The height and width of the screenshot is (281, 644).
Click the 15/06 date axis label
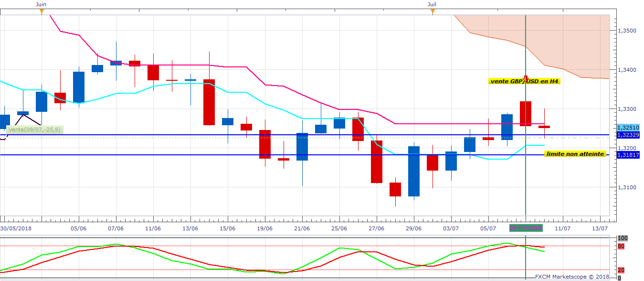coord(227,228)
